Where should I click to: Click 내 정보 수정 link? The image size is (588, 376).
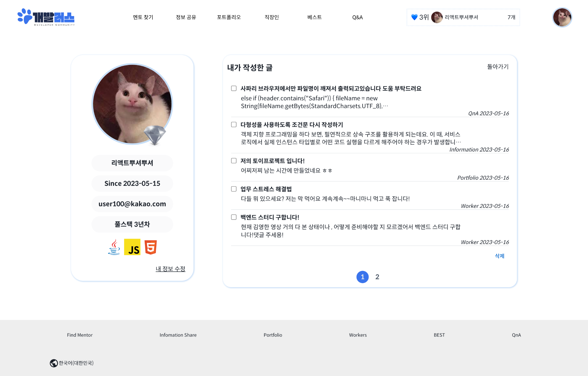(170, 269)
